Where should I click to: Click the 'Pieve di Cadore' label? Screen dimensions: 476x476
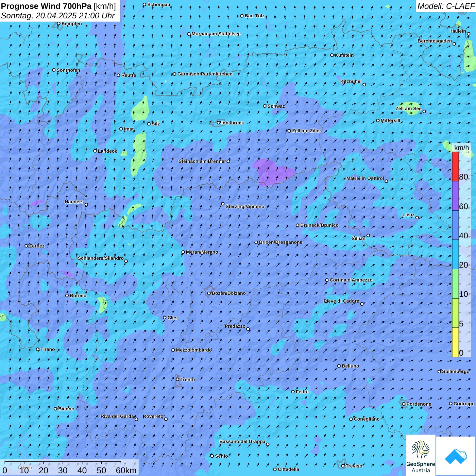click(x=341, y=301)
